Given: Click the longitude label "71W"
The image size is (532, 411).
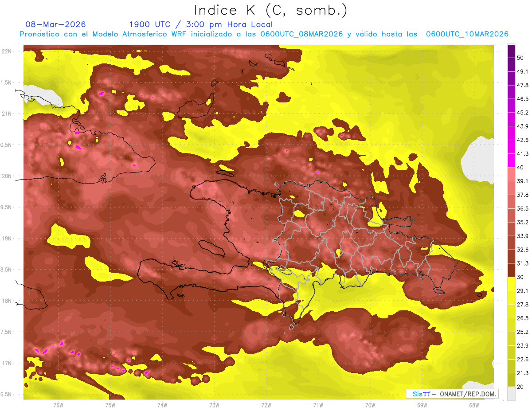Looking at the screenshot, I should click(318, 405).
